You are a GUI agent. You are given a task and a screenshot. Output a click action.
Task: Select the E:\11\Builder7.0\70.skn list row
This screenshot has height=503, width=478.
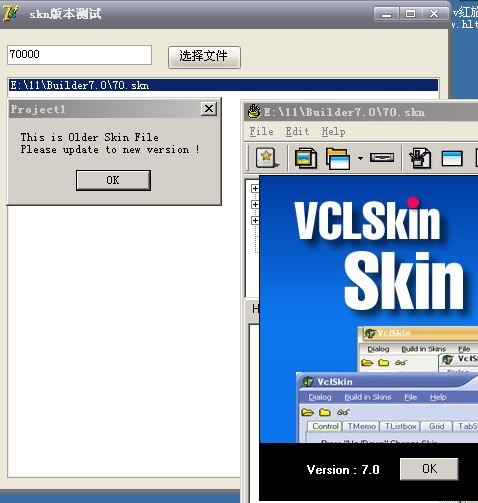(x=223, y=85)
